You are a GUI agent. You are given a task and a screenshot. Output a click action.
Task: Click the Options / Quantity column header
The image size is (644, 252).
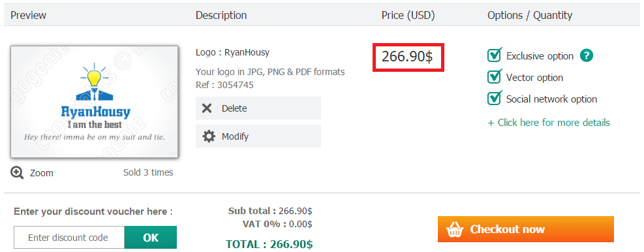(530, 15)
